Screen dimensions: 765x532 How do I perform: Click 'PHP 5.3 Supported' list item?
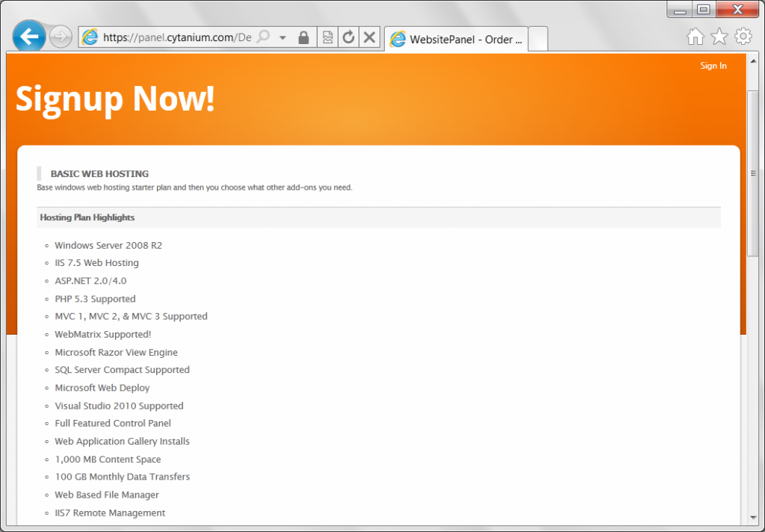95,299
